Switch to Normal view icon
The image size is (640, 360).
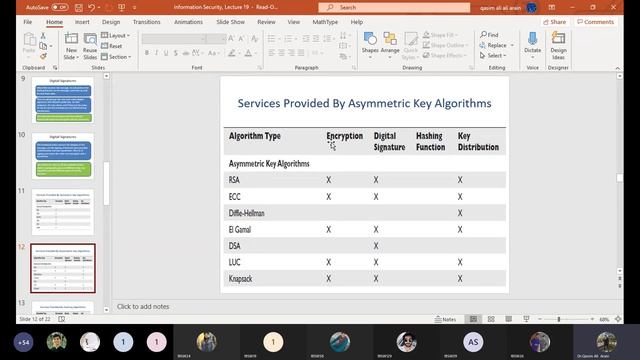[x=473, y=319]
